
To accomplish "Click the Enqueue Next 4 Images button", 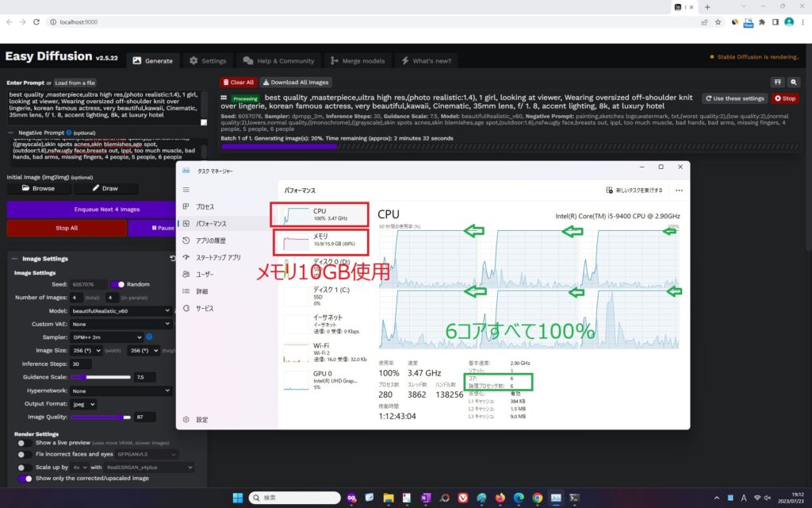I will point(91,208).
